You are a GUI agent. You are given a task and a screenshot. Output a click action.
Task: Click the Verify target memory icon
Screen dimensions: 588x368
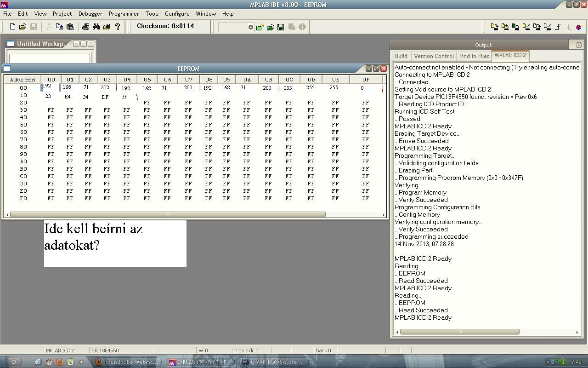(x=526, y=27)
